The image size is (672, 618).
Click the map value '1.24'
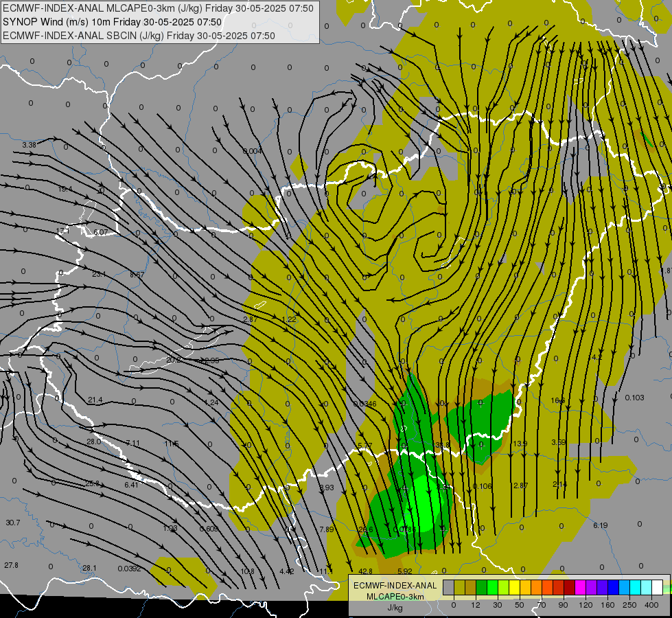pyautogui.click(x=211, y=402)
